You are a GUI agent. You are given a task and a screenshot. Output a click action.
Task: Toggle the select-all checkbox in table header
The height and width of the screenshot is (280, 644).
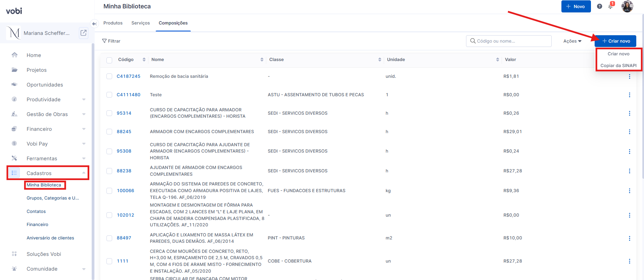tap(109, 60)
